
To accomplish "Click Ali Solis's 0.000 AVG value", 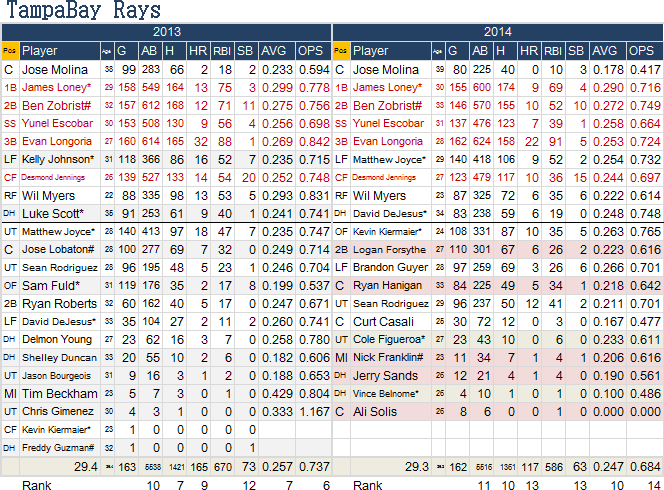I will (608, 412).
